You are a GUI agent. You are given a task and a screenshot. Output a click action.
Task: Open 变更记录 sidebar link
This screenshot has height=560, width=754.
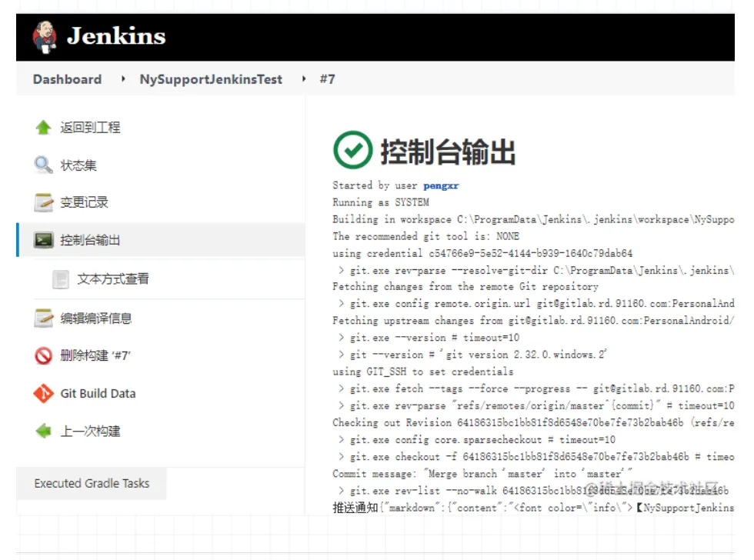point(84,202)
